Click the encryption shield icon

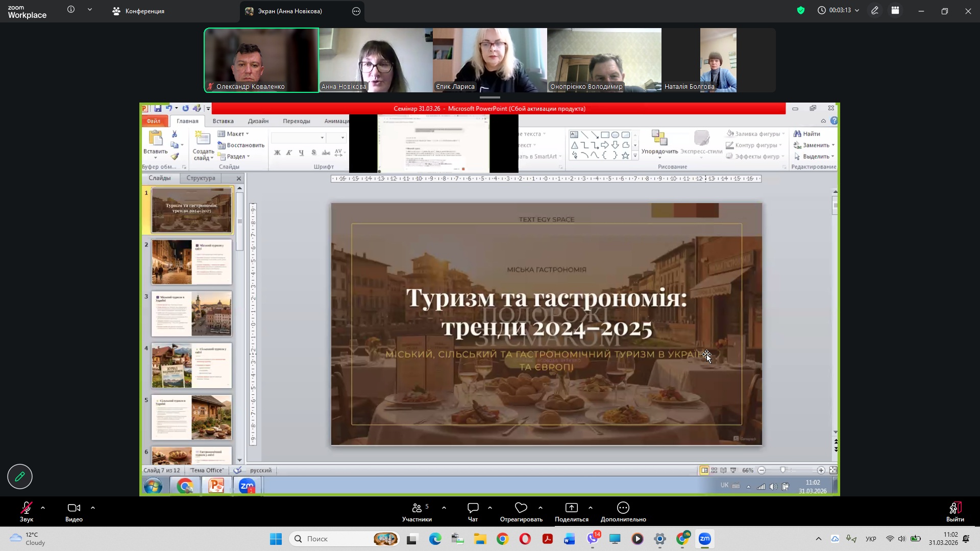800,10
